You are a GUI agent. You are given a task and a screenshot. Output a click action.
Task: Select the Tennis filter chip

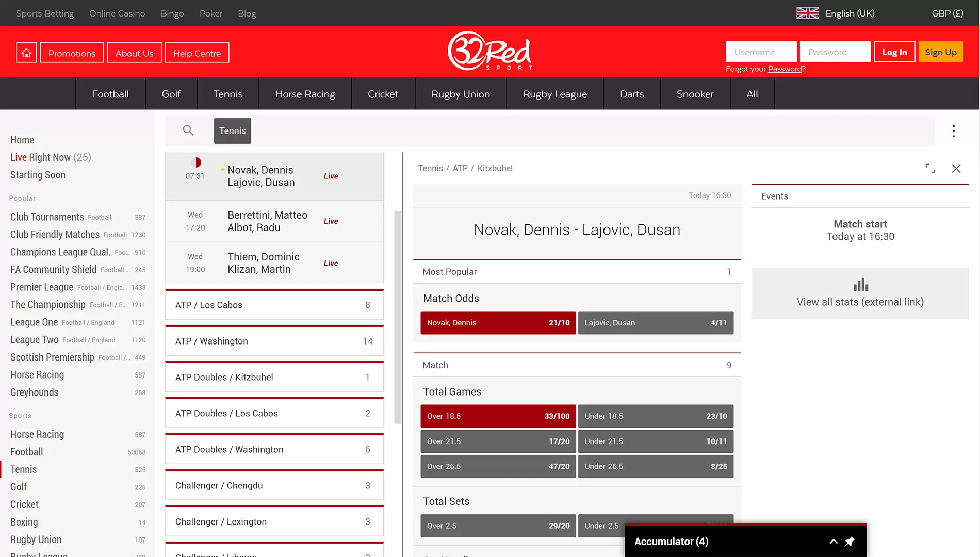pos(233,131)
